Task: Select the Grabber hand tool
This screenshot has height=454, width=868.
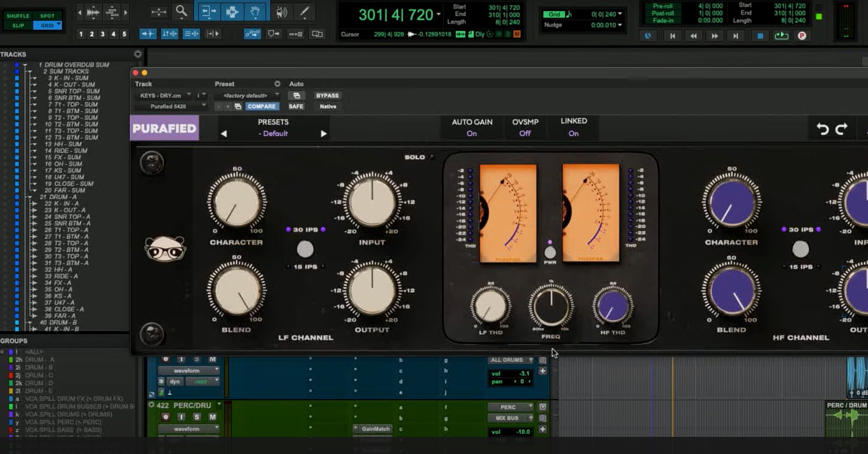Action: (255, 11)
